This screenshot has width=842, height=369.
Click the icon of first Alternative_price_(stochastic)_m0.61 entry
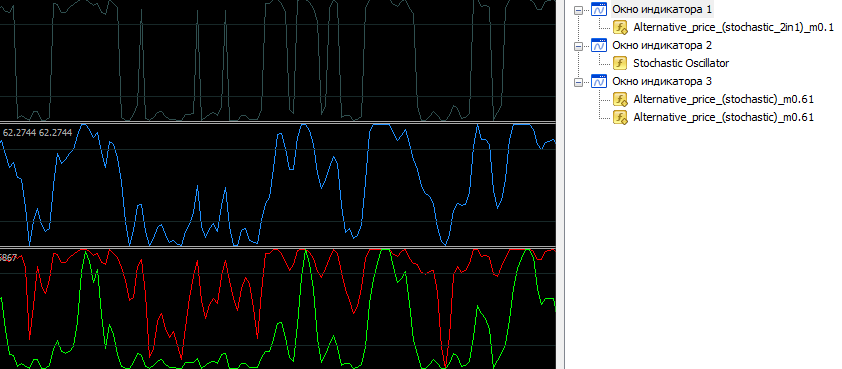[621, 99]
